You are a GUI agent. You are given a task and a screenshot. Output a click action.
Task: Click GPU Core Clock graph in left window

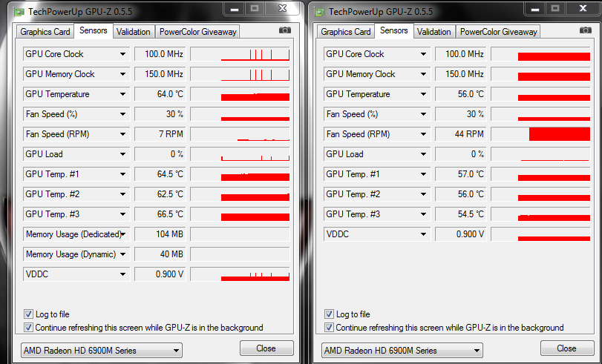coord(240,54)
